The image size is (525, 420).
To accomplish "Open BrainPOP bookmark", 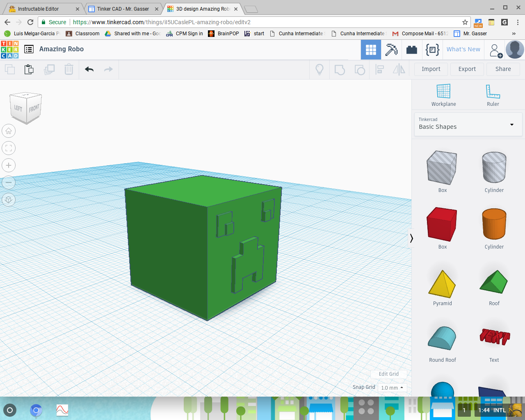I will tap(224, 34).
